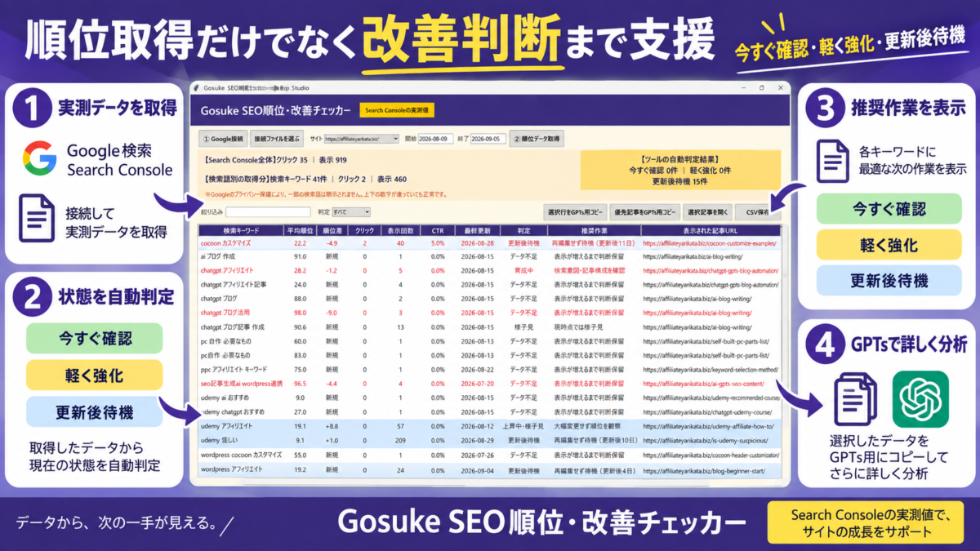This screenshot has width=980, height=551.
Task: Sort by the 検索キーワード column header
Action: [239, 231]
